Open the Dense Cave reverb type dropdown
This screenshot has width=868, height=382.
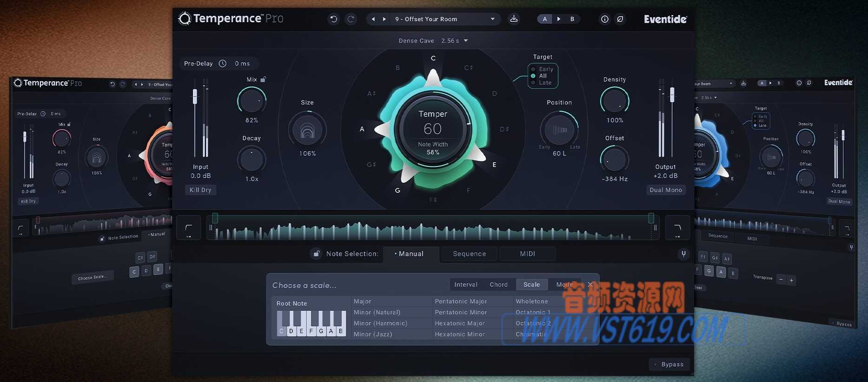click(x=433, y=41)
